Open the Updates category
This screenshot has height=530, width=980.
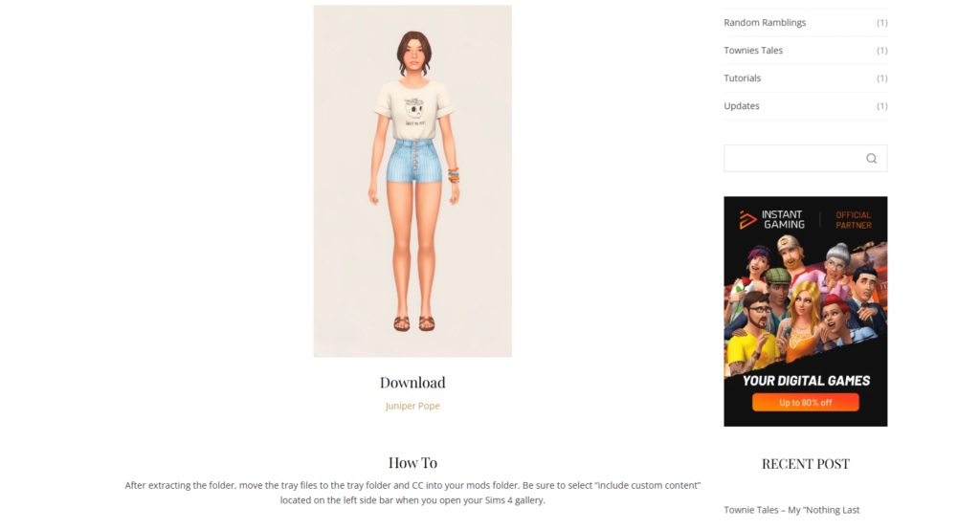coord(742,105)
